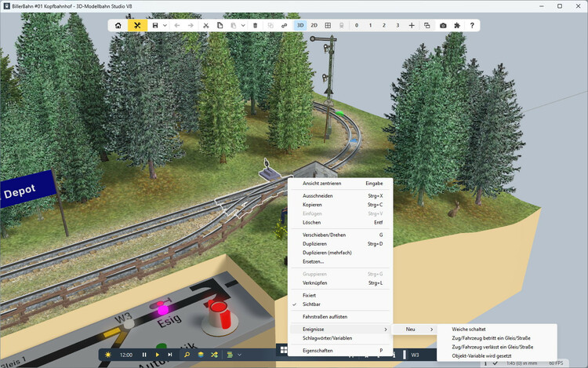
Task: Click the home icon in top toolbar
Action: click(x=118, y=25)
